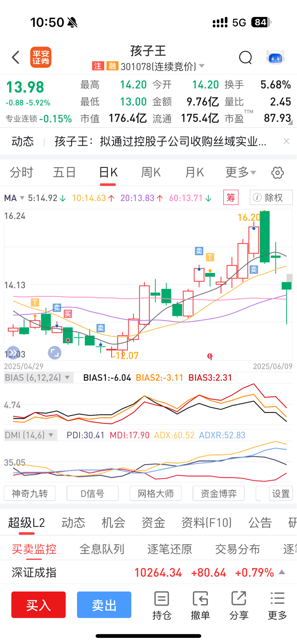Dismiss the 动态 news banner

286,141
